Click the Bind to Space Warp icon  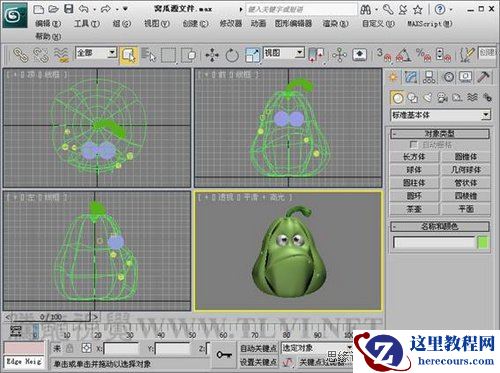[x=61, y=55]
